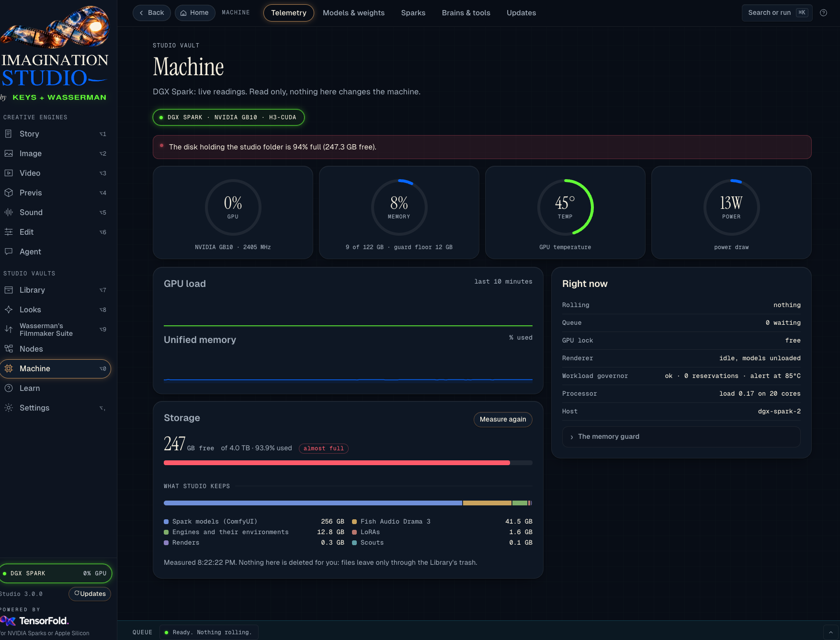Click the Home house icon
The height and width of the screenshot is (640, 840).
tap(183, 13)
